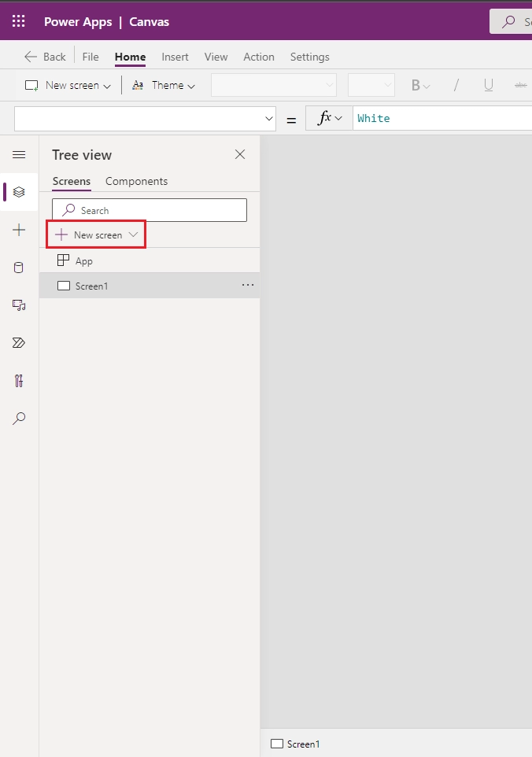
Task: Open the font size dropdown
Action: [x=371, y=85]
